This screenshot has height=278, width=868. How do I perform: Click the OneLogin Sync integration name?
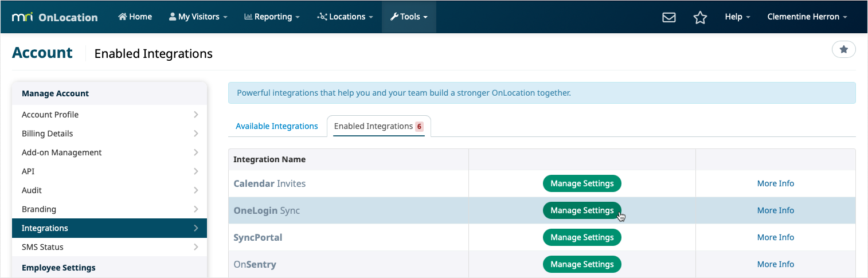pos(267,210)
